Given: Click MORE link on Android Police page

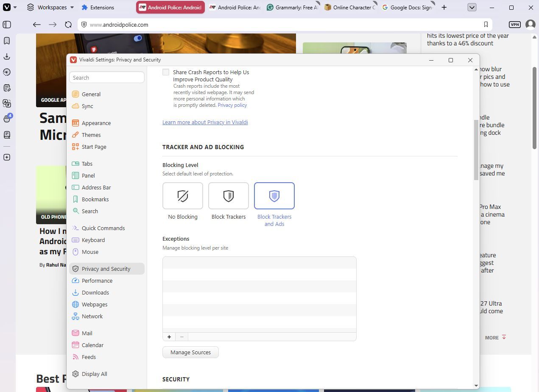Looking at the screenshot, I should click(x=496, y=338).
